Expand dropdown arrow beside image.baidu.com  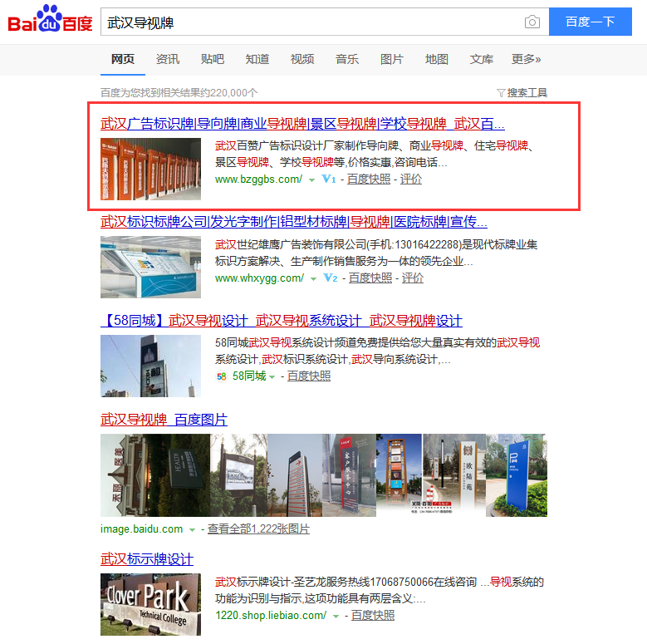coord(193,530)
